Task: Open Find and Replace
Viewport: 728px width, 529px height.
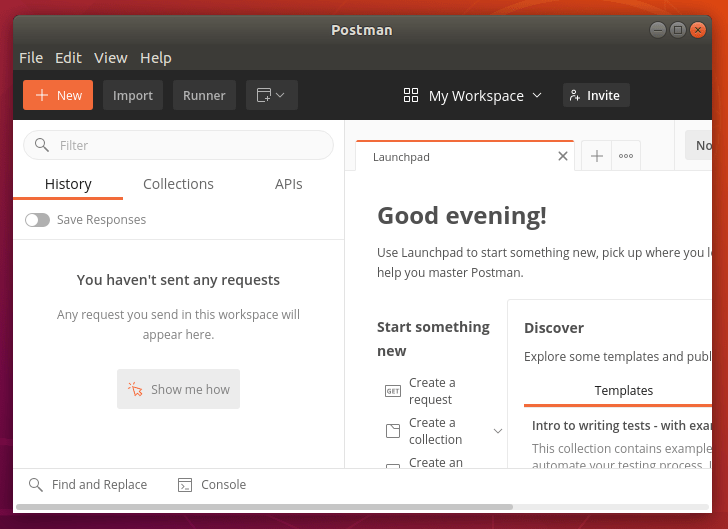Action: [88, 485]
